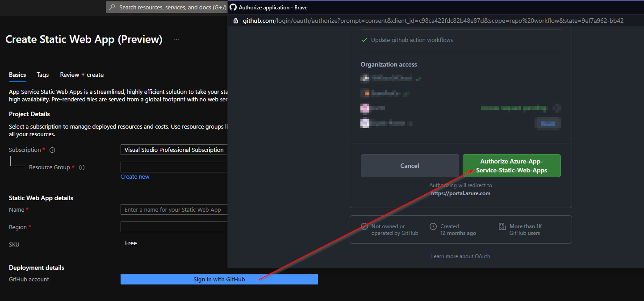
Task: Click the blurred blue button in organization list
Action: coord(548,123)
